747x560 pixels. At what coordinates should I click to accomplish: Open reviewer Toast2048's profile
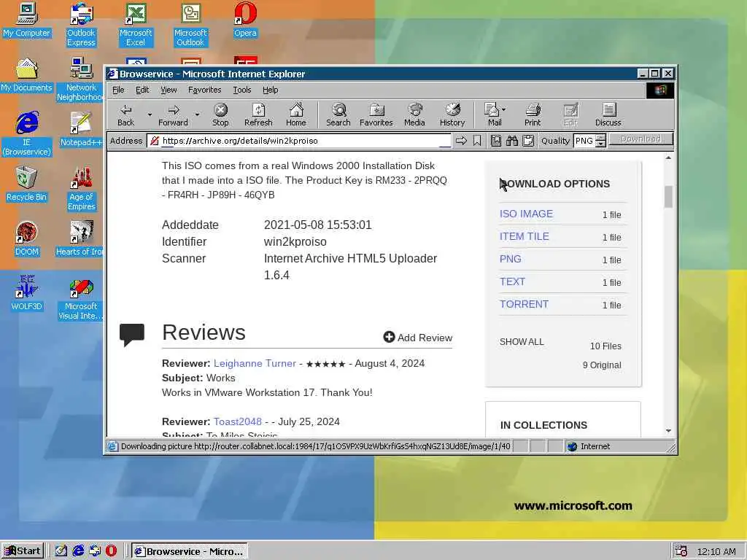(237, 421)
